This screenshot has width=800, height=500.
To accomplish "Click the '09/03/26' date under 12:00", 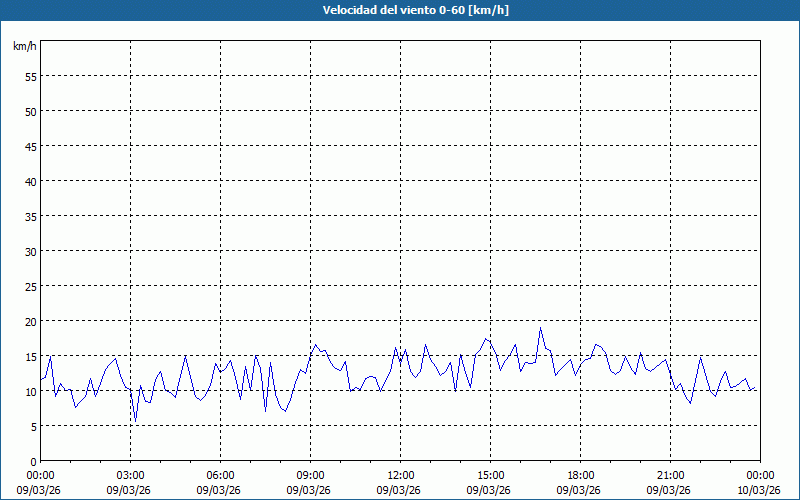I will coord(398,490).
